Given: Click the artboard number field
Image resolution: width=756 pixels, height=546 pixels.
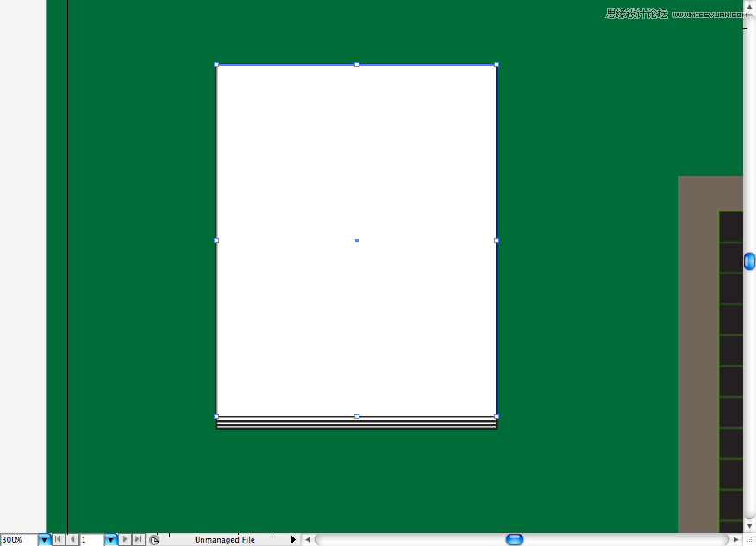Looking at the screenshot, I should pyautogui.click(x=91, y=540).
